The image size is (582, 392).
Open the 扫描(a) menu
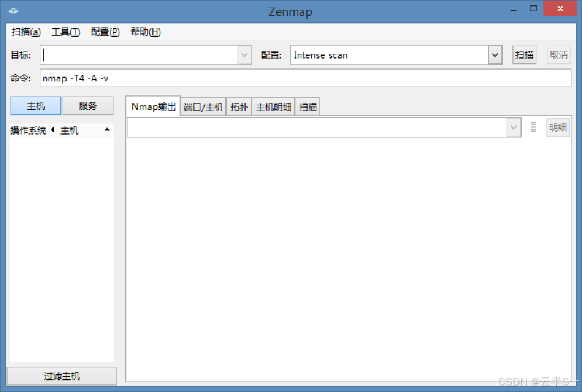point(26,32)
